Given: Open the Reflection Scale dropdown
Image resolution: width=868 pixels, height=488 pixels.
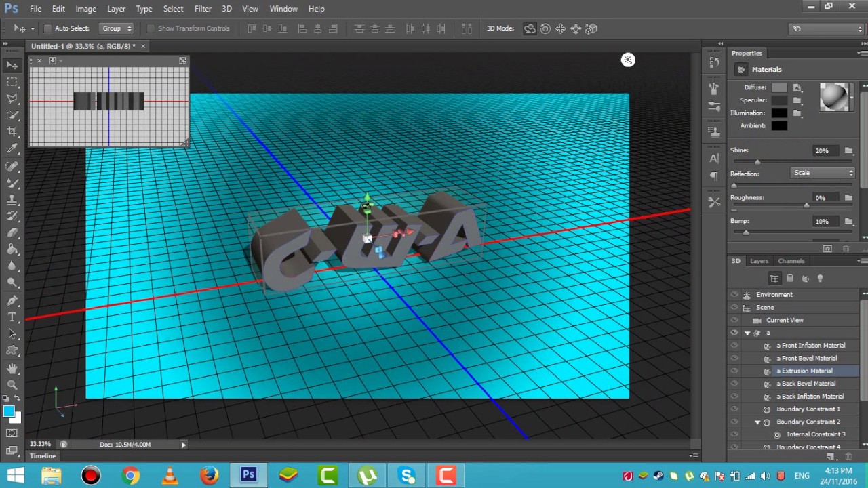Looking at the screenshot, I should [x=823, y=173].
